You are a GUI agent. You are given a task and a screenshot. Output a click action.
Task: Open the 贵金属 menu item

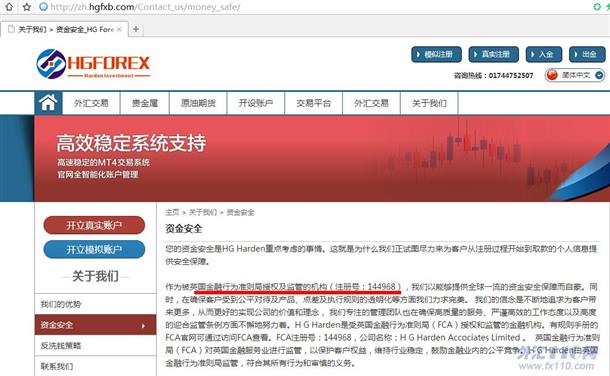pyautogui.click(x=145, y=103)
